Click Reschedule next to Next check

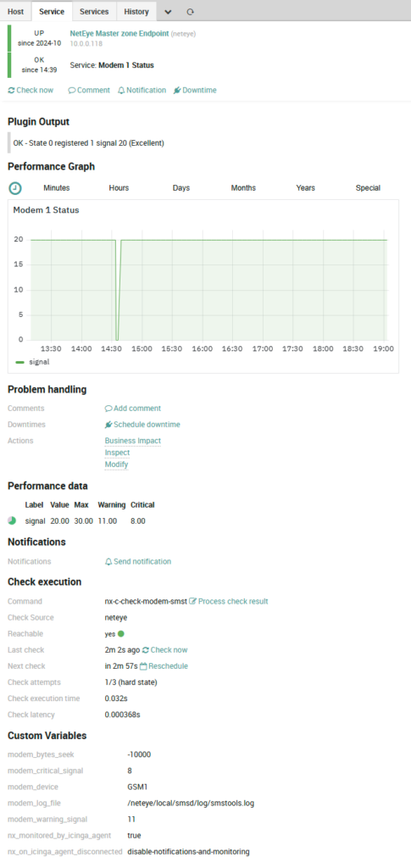click(164, 666)
